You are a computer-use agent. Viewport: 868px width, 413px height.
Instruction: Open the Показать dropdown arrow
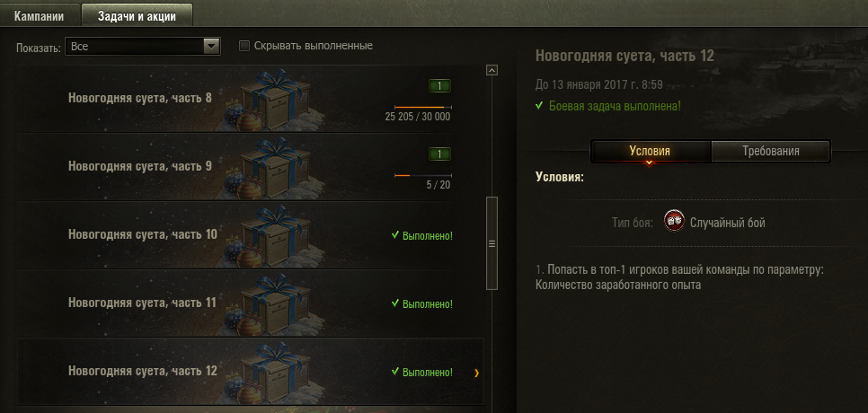click(211, 47)
